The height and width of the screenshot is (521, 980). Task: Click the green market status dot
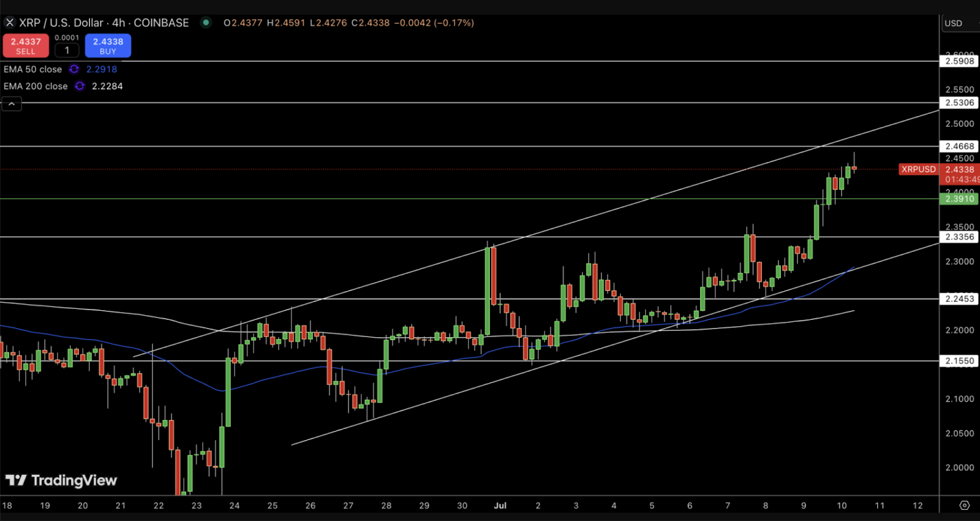pos(206,23)
